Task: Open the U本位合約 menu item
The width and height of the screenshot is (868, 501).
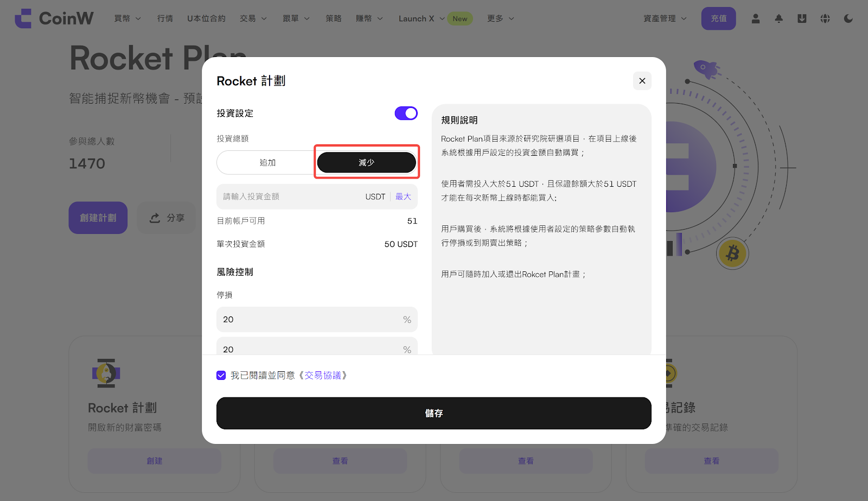Action: [206, 18]
